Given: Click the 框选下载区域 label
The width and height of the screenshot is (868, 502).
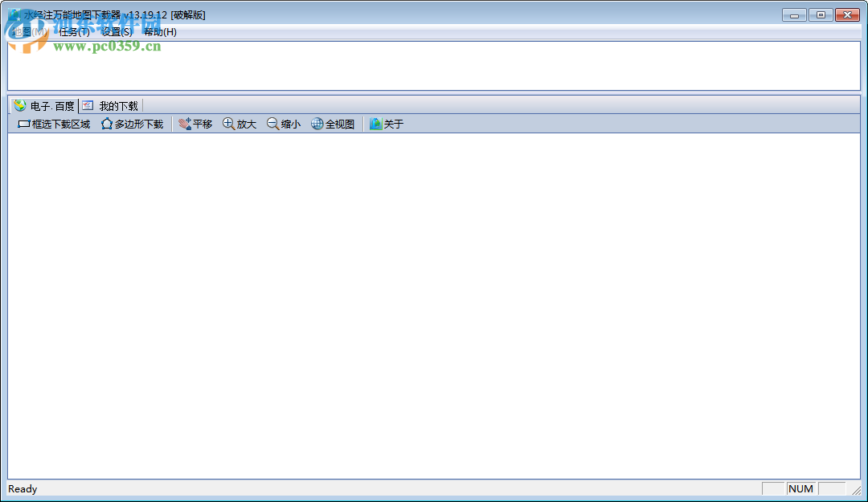Looking at the screenshot, I should coord(61,124).
